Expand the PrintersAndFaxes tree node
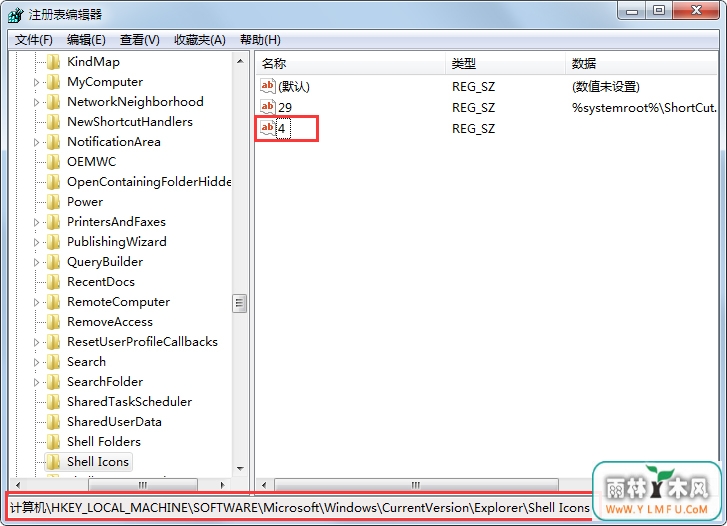The width and height of the screenshot is (727, 526). point(37,222)
